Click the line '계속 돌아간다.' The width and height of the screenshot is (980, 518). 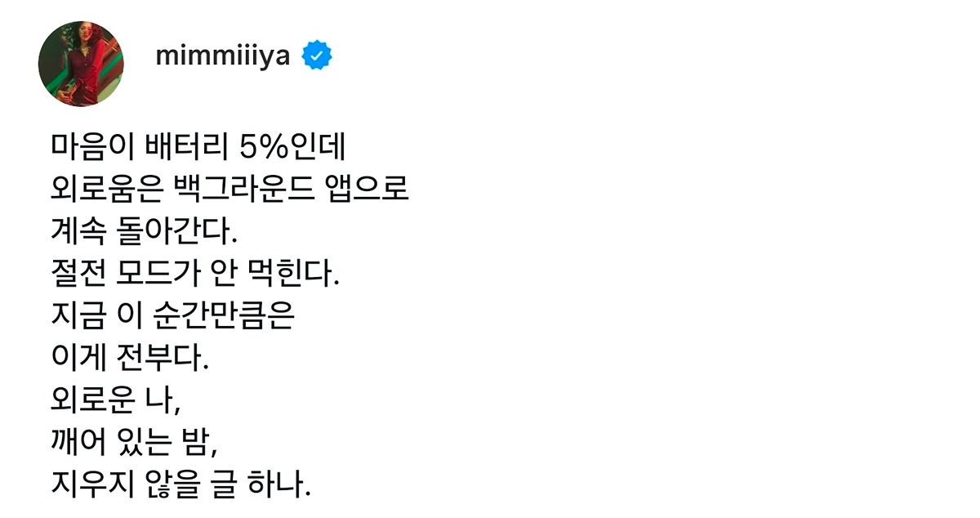point(141,234)
